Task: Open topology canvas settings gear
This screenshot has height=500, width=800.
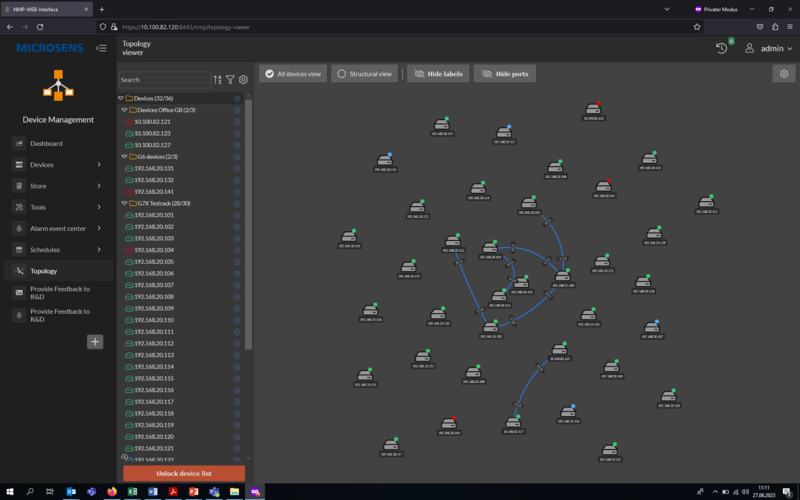Action: point(785,74)
